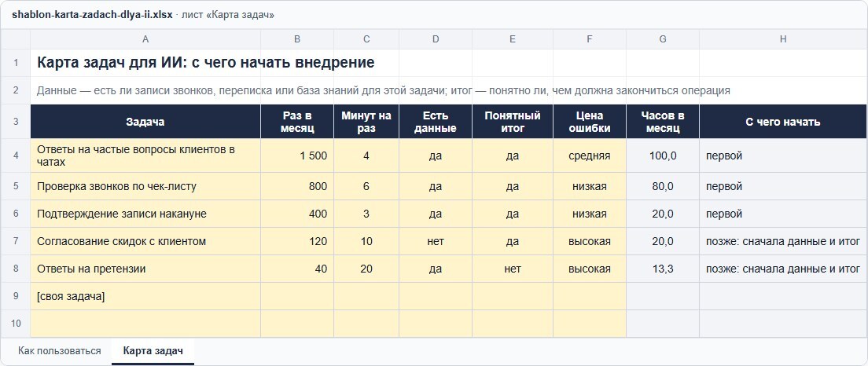Click the «Минут на раз» header cell
Viewport: 868px width, 366px height.
pyautogui.click(x=366, y=122)
